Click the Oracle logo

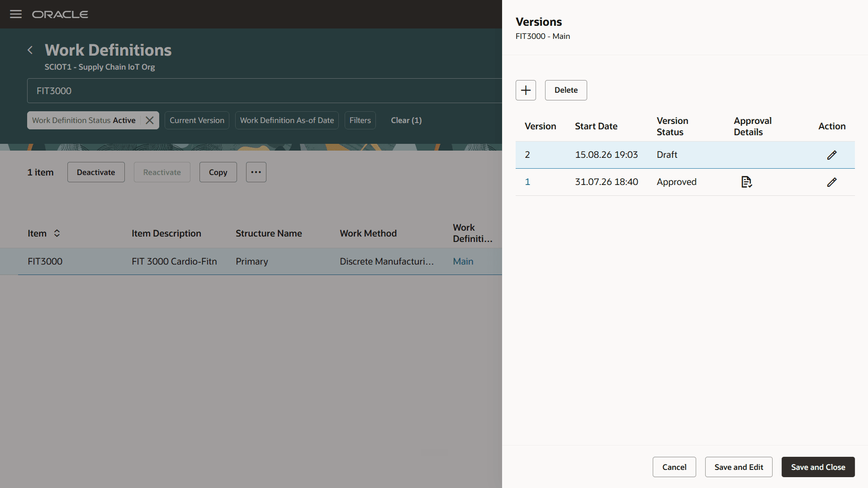[x=60, y=14]
